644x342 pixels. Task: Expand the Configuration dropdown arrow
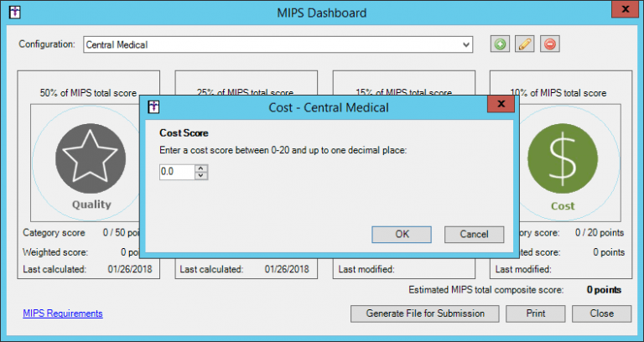click(466, 44)
